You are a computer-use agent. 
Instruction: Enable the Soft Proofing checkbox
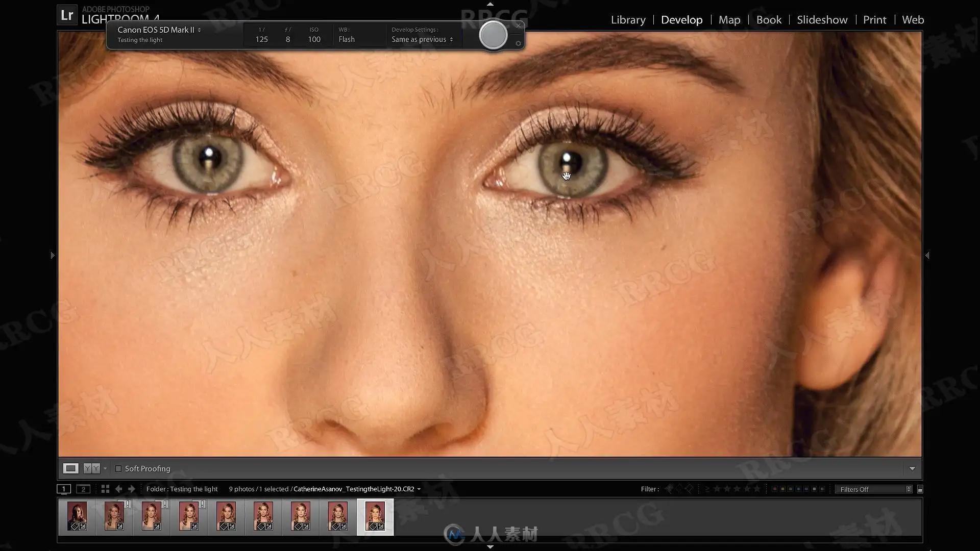click(118, 468)
